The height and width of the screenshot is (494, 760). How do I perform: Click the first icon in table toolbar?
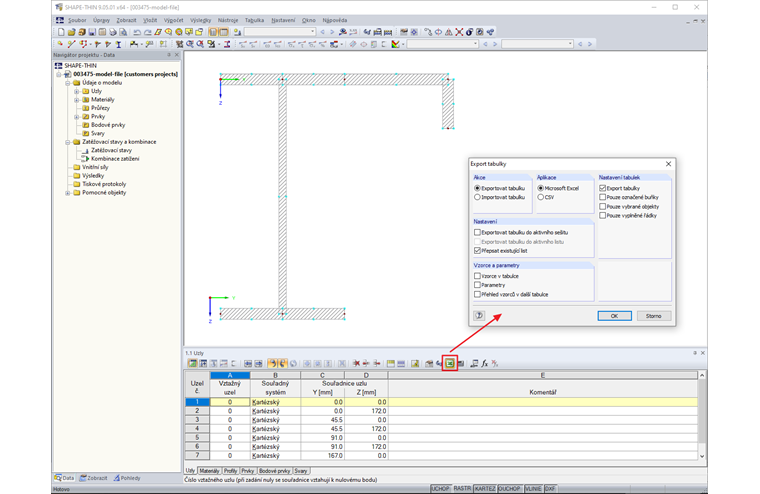tap(192, 363)
